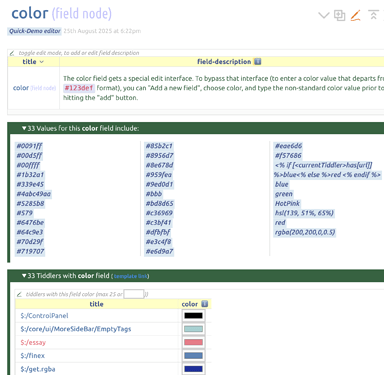Click the pink swatch beside $:/essay
The width and height of the screenshot is (384, 375).
193,342
